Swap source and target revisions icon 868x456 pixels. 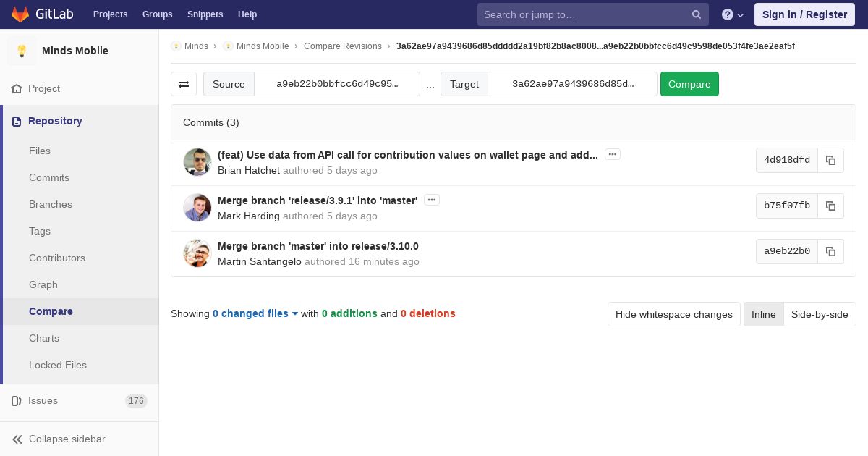click(x=184, y=84)
